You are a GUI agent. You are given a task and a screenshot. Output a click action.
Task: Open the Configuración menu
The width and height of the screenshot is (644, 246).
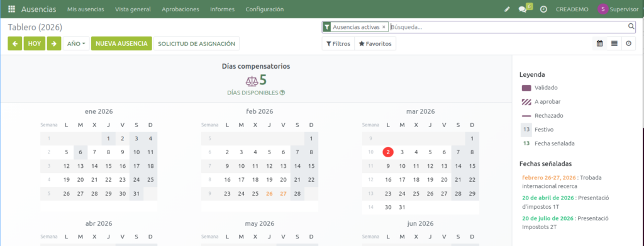(x=265, y=9)
